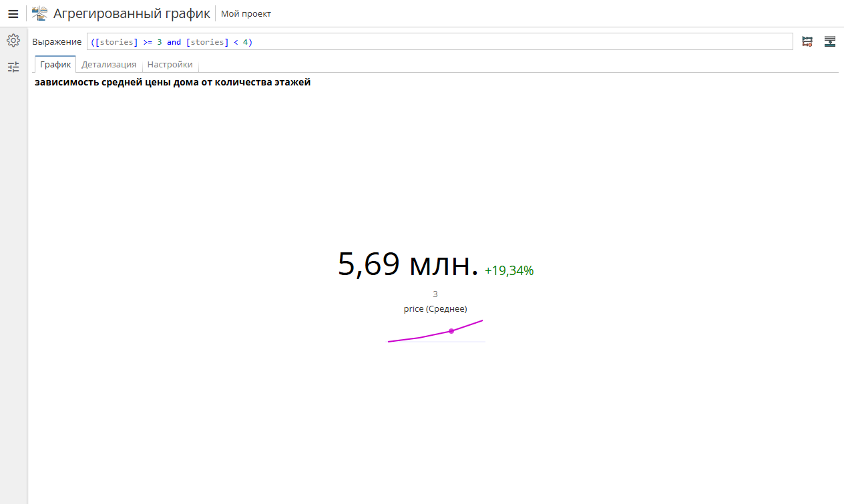The height and width of the screenshot is (504, 844).
Task: Click the large 5,69 млн. value
Action: [x=408, y=263]
